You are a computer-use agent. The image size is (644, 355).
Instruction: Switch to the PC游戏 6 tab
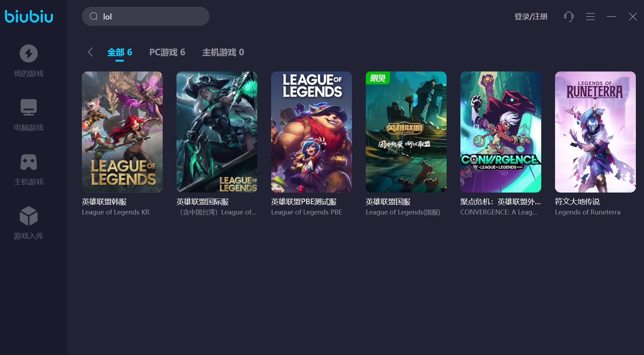tap(167, 52)
